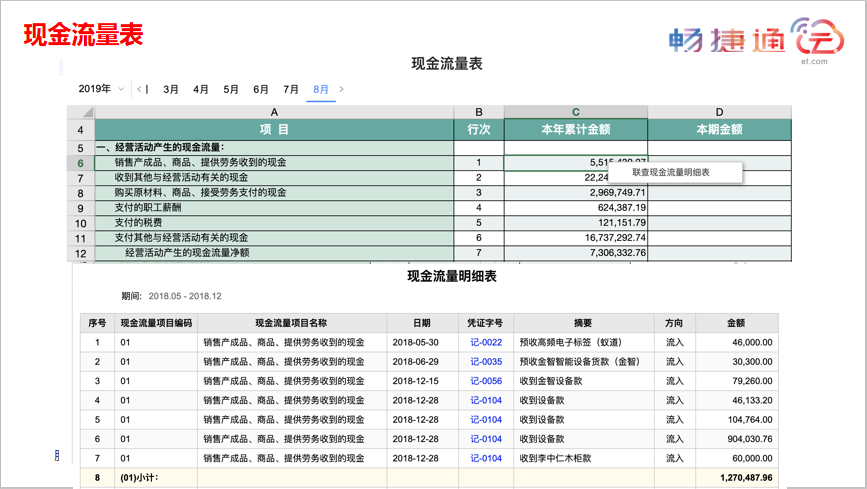867x489 pixels.
Task: Click the (01)小计 row label
Action: click(x=139, y=477)
